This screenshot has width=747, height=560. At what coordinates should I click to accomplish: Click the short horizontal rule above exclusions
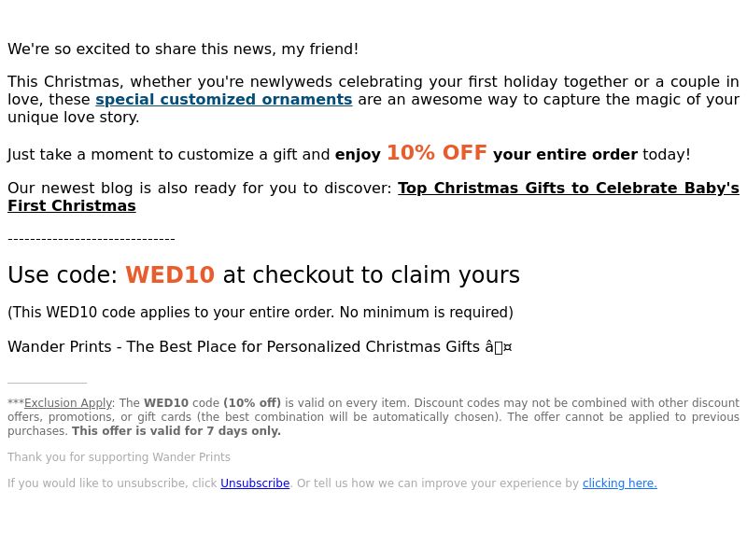point(48,383)
